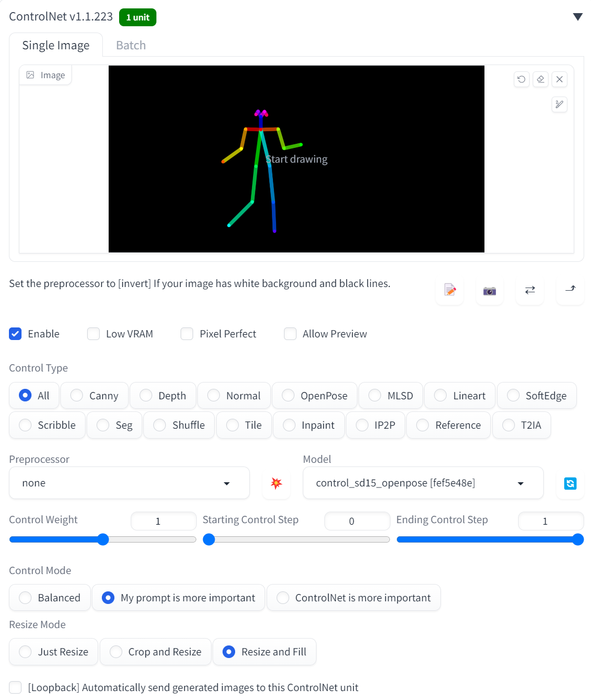Pick Normal control type

pyautogui.click(x=234, y=396)
